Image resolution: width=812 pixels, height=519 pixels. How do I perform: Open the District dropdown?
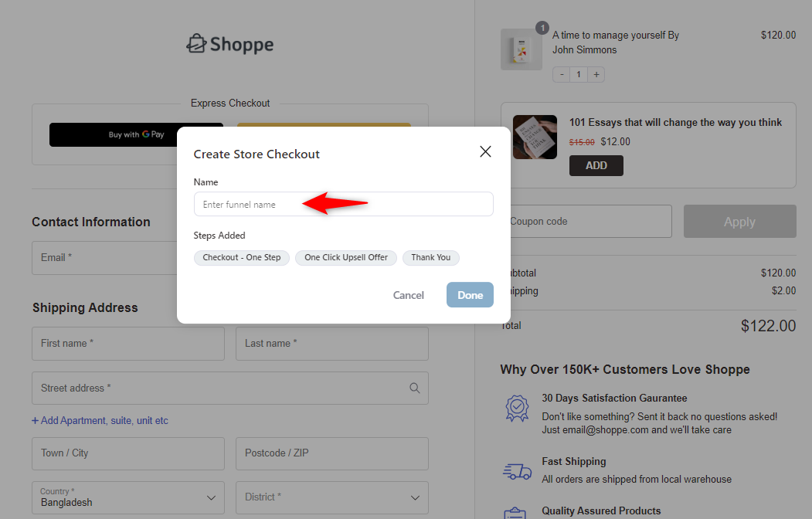tap(332, 498)
